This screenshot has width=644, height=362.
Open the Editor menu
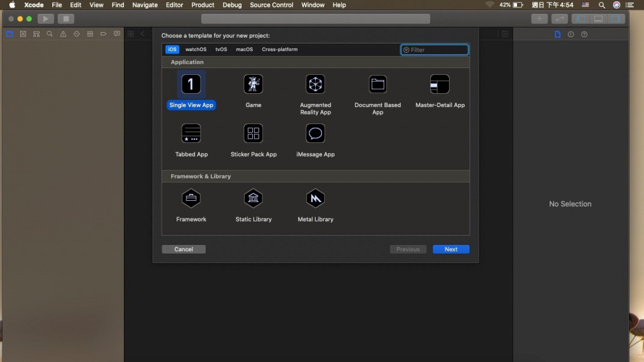pyautogui.click(x=174, y=5)
